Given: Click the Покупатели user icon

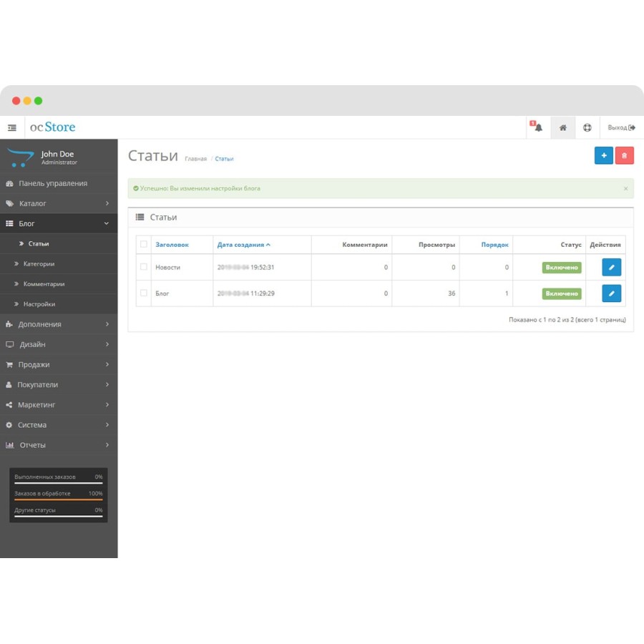Looking at the screenshot, I should (9, 385).
